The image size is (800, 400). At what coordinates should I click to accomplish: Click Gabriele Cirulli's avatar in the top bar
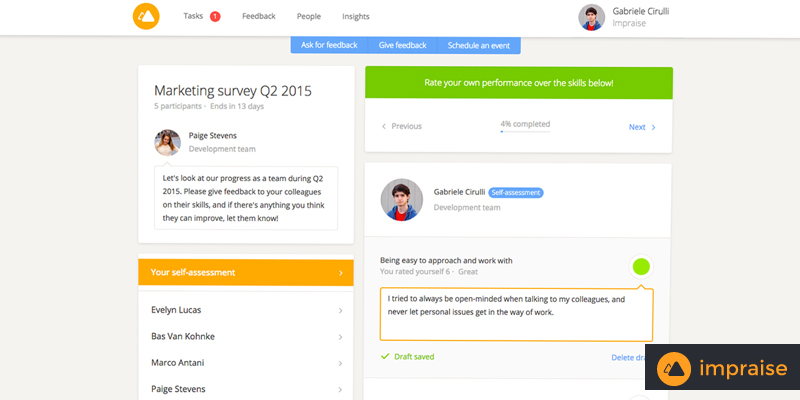pos(592,18)
